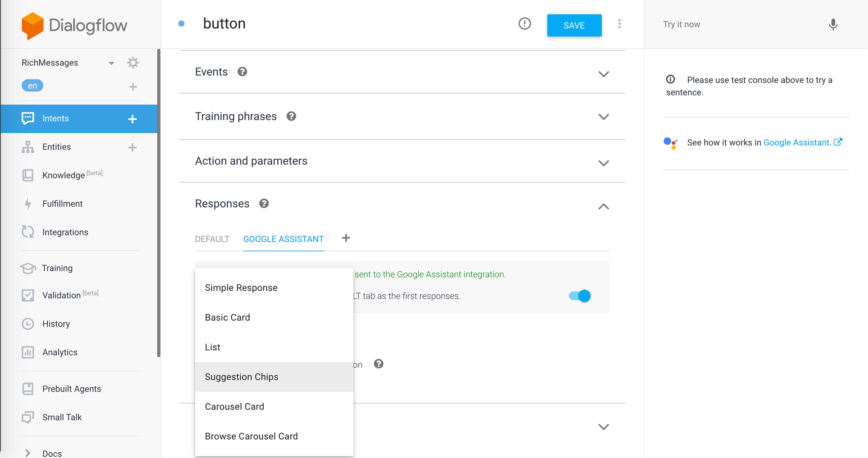The width and height of the screenshot is (868, 458).
Task: Open agent settings gear icon
Action: click(x=133, y=63)
